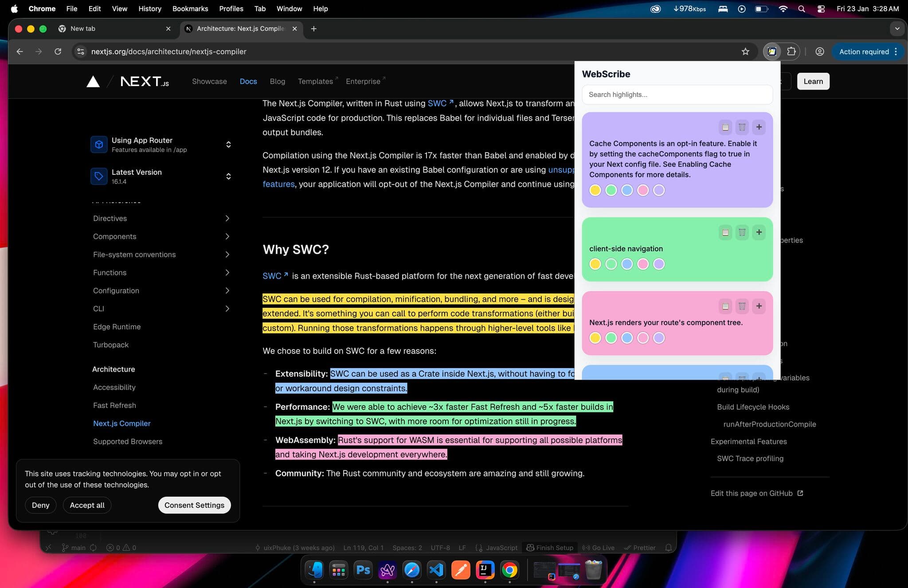Viewport: 908px width, 588px height.
Task: Set Next.js renders card color to green
Action: point(611,338)
